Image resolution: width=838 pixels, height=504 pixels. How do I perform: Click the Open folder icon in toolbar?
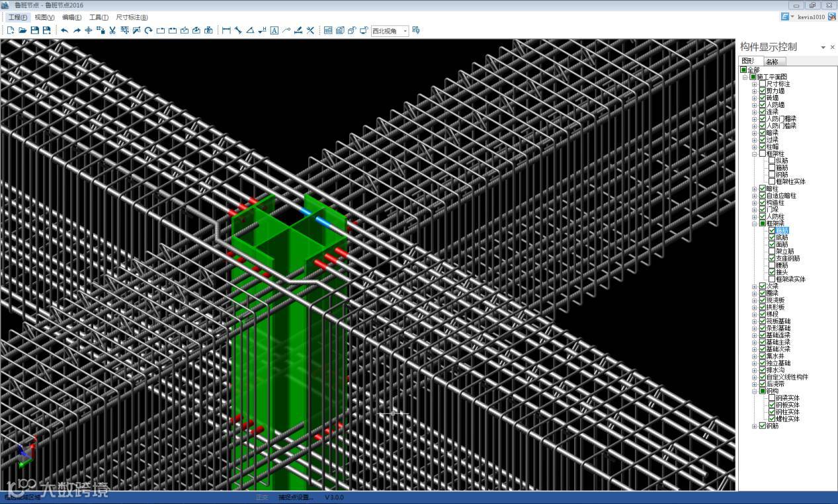tap(22, 30)
